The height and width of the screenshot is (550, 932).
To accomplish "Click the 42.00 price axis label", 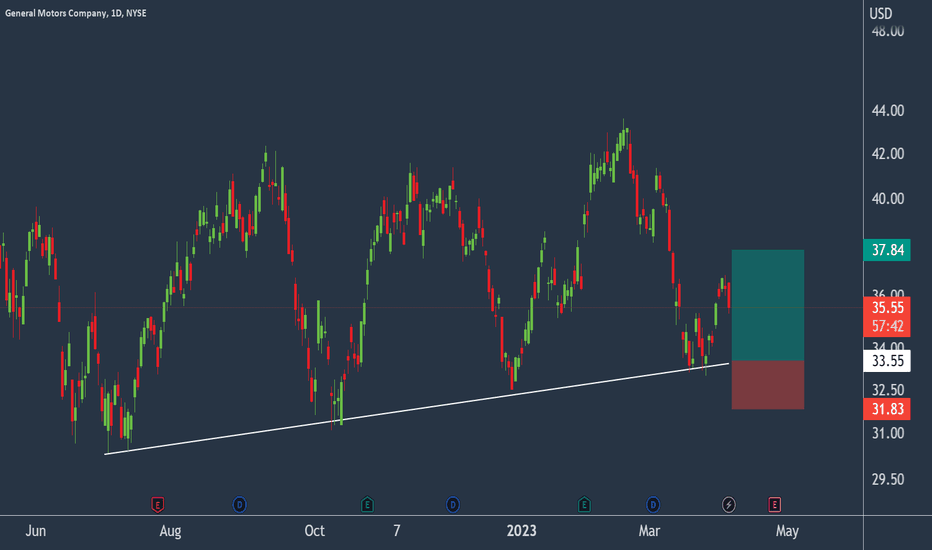I will [887, 154].
